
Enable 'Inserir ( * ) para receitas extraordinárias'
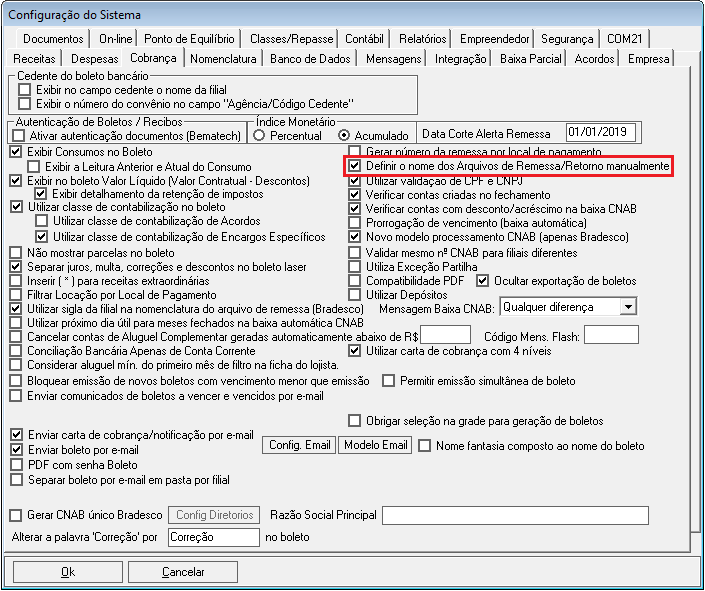[x=16, y=281]
